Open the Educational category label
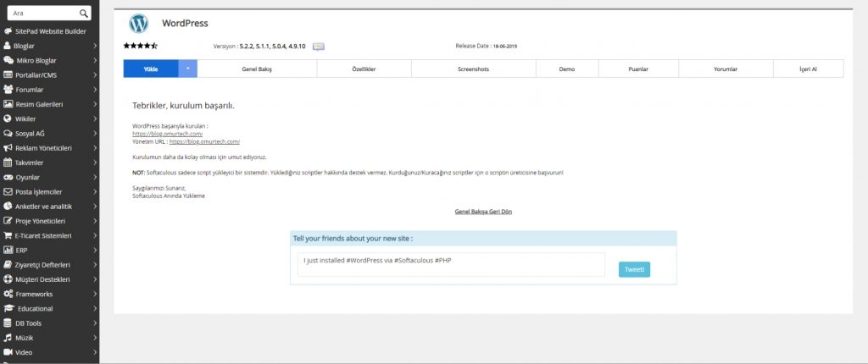Image resolution: width=868 pixels, height=364 pixels. click(36, 309)
